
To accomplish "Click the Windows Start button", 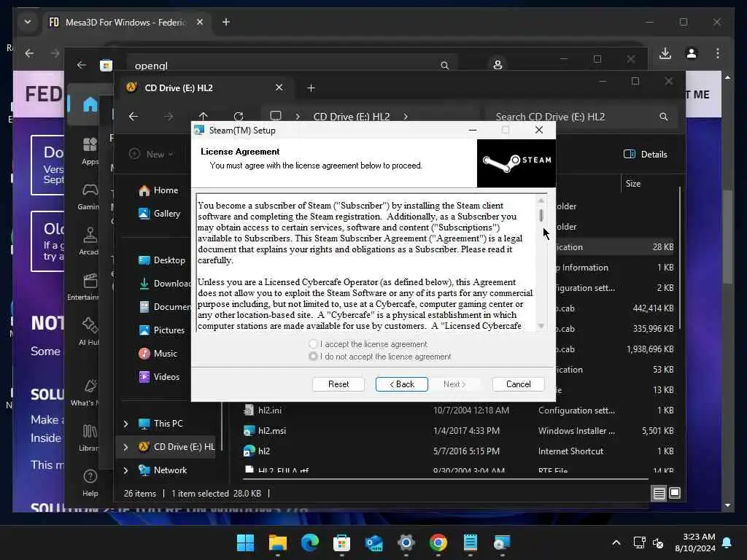I will pos(245,542).
